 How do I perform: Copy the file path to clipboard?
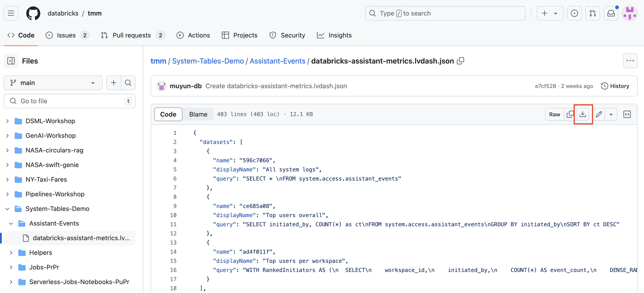tap(460, 61)
